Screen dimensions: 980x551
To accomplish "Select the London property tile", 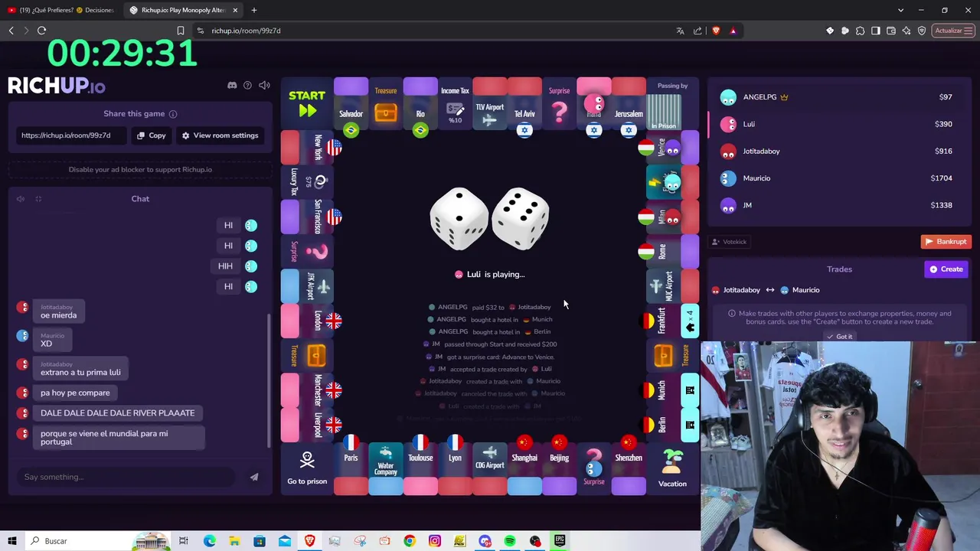I will [306, 321].
